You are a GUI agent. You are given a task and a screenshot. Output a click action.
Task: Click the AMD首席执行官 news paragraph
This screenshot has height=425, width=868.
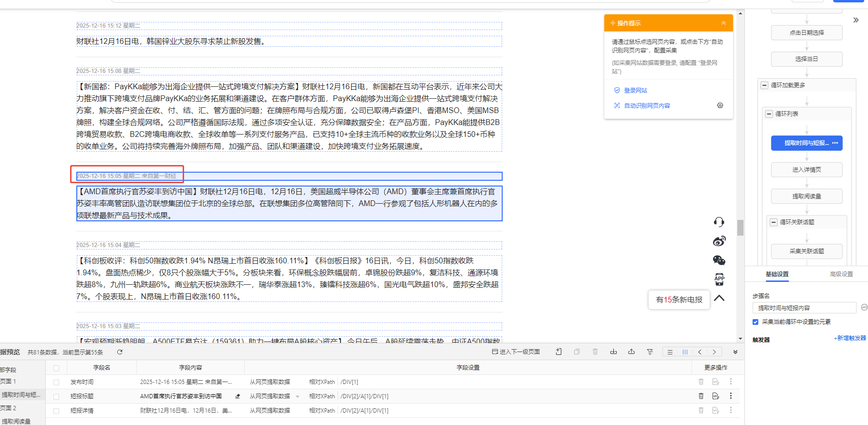click(x=289, y=204)
